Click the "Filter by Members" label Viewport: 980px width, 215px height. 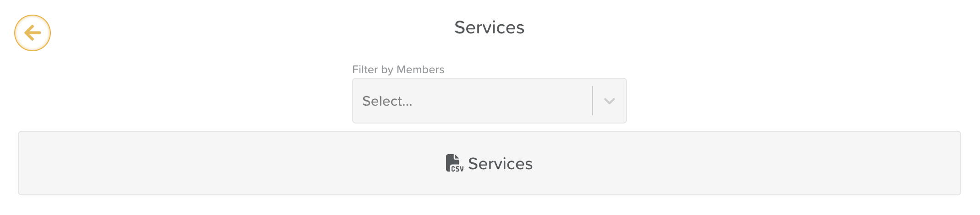(x=398, y=70)
